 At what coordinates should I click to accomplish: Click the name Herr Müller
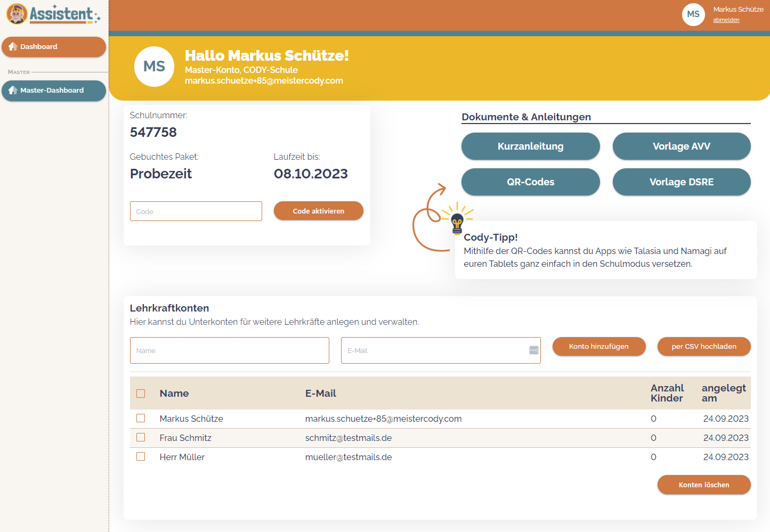point(182,457)
